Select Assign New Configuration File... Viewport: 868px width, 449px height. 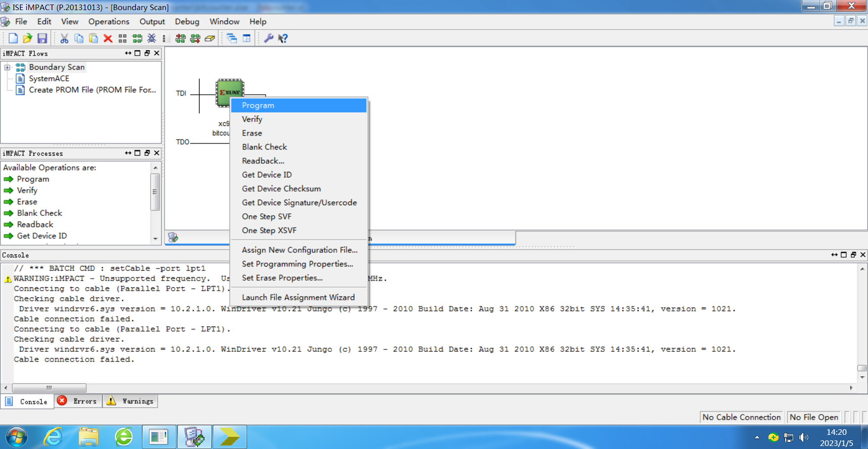[x=299, y=250]
